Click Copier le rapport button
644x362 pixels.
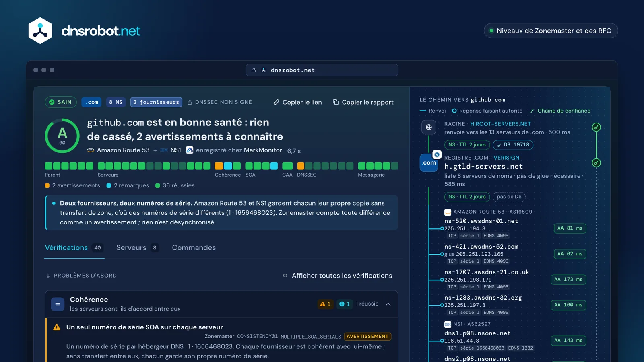[363, 102]
